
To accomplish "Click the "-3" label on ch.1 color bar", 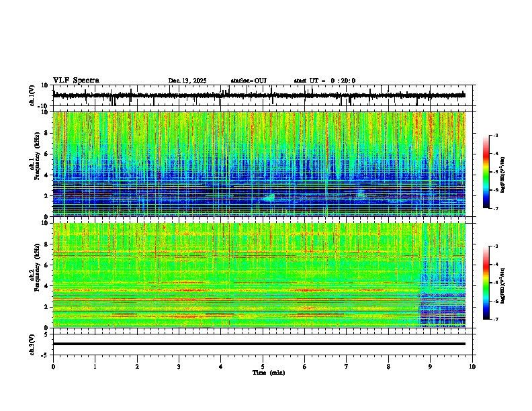I will pos(496,135).
